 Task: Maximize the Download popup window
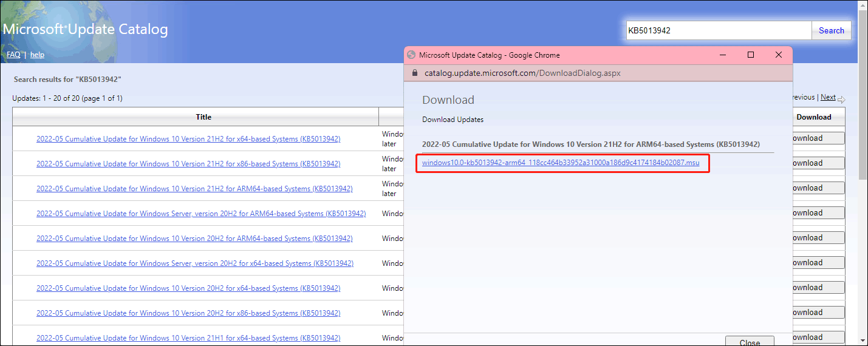tap(751, 55)
